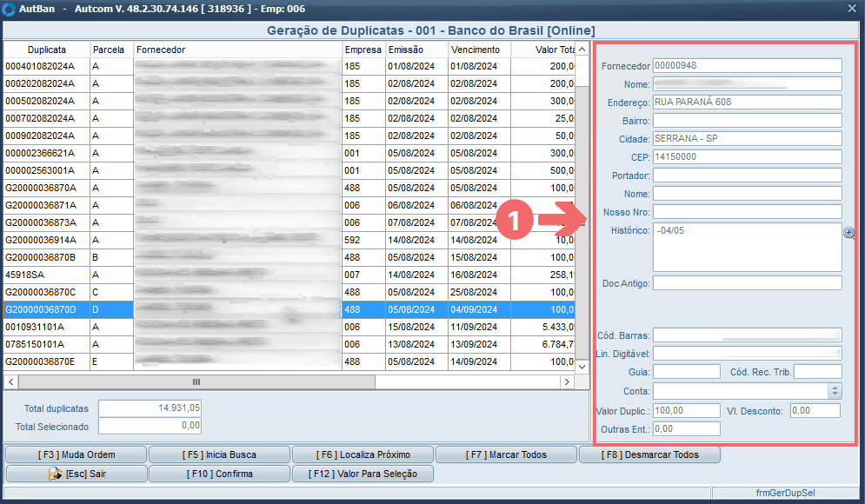Click the Outras Ent. field
The height and width of the screenshot is (504, 865).
687,429
